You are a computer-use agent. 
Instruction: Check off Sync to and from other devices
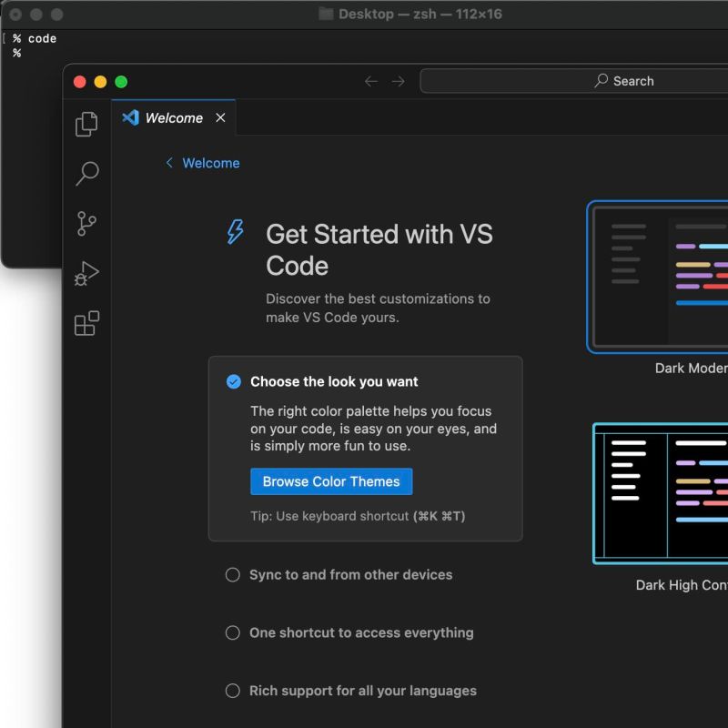[x=233, y=574]
